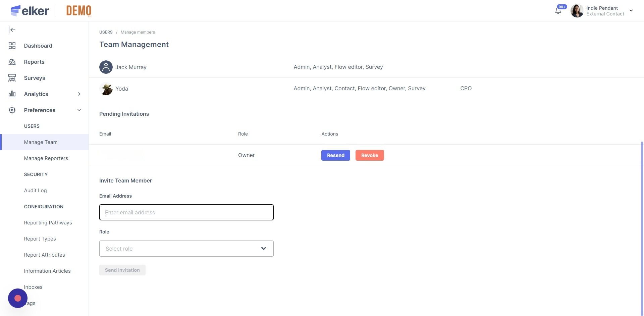Revoke the pending Owner invitation

point(370,155)
